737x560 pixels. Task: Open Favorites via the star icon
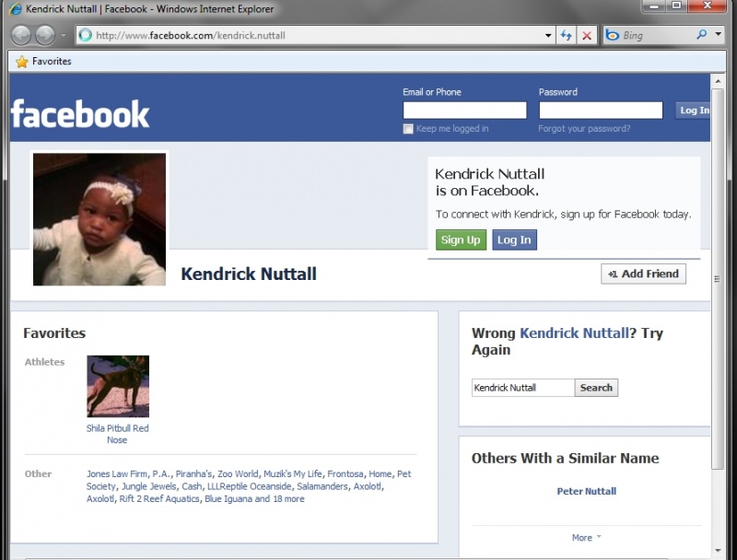click(x=21, y=62)
